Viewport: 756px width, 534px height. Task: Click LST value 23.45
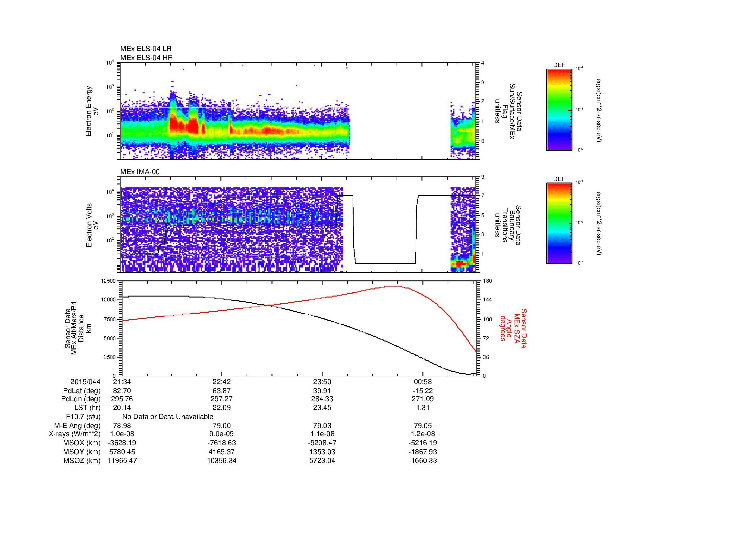coord(322,408)
